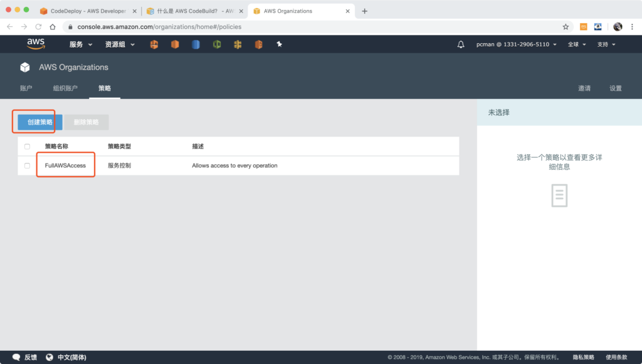The width and height of the screenshot is (642, 364).
Task: Open the FullAWSAccess policy
Action: tap(65, 165)
